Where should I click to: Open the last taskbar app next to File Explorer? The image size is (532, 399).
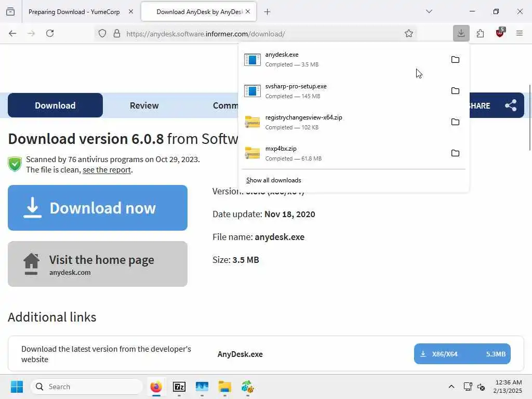point(248,387)
